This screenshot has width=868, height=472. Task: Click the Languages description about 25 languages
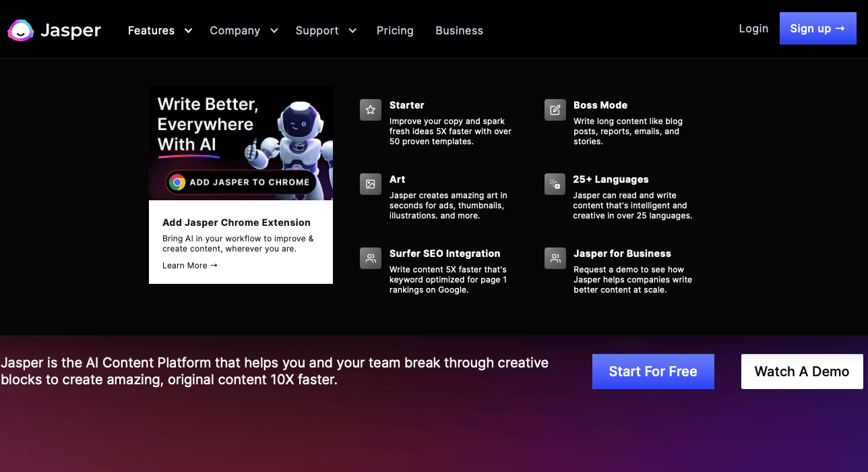(633, 206)
